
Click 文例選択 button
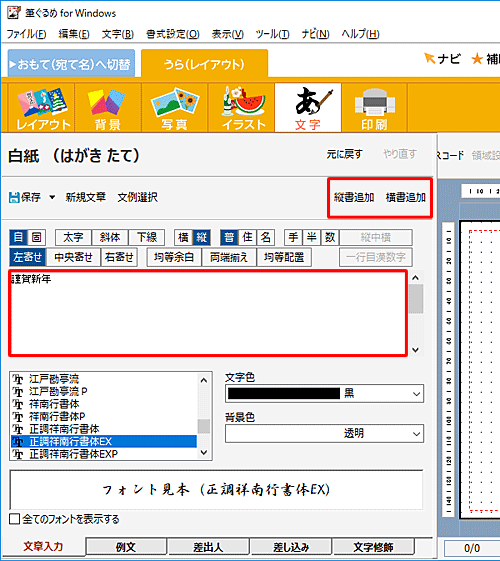[137, 197]
